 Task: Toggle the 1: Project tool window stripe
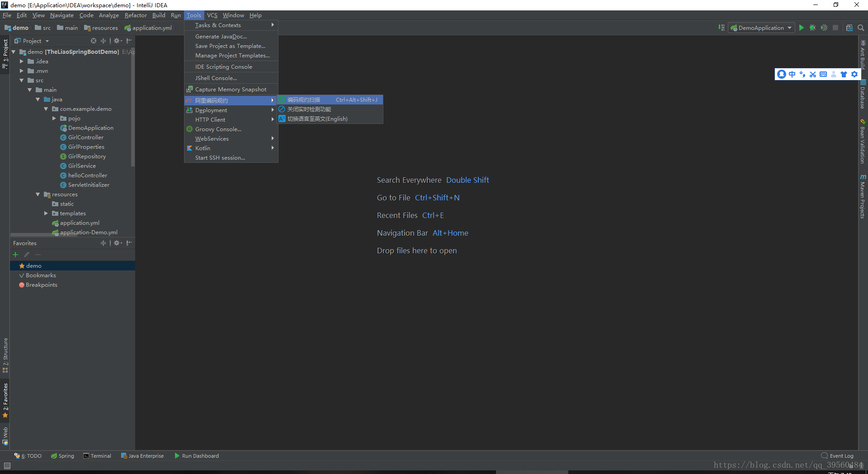(5, 54)
